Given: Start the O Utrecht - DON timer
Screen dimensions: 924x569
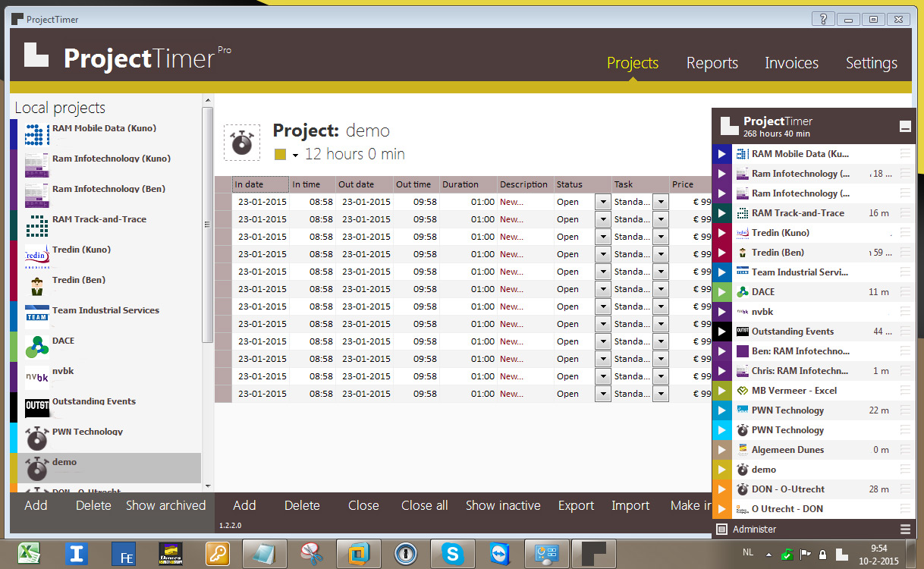Looking at the screenshot, I should [x=721, y=509].
